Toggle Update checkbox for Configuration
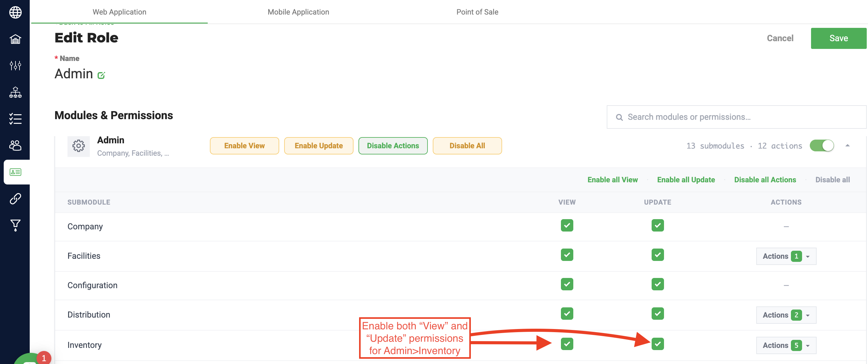868x364 pixels. [x=658, y=284]
